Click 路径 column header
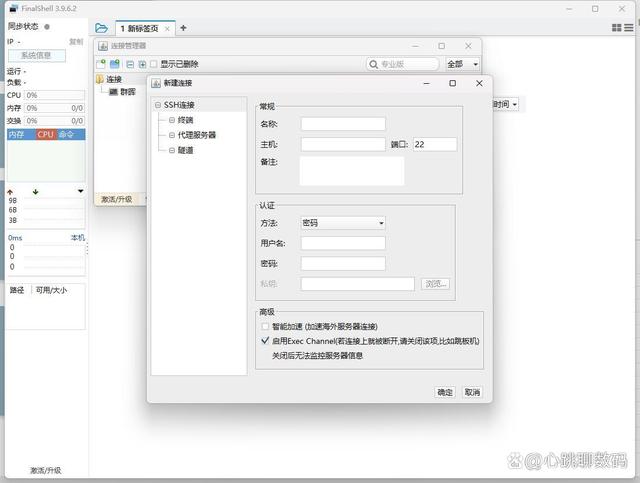This screenshot has width=640, height=483. tap(17, 290)
